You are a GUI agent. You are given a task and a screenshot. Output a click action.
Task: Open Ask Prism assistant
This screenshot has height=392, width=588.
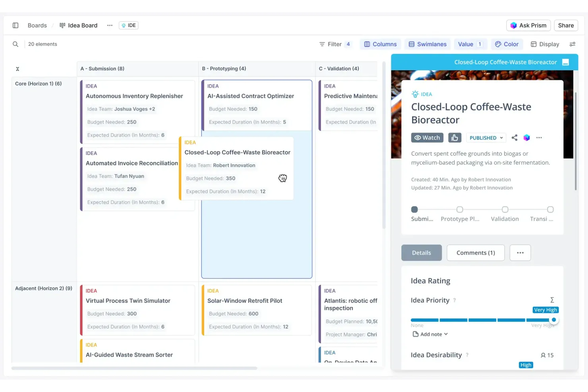[528, 25]
